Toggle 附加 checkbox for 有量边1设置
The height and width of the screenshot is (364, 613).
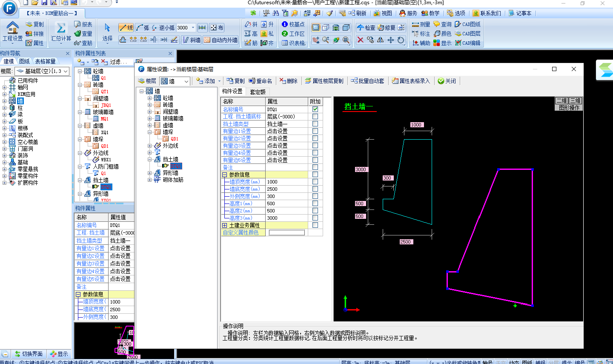[x=315, y=131]
